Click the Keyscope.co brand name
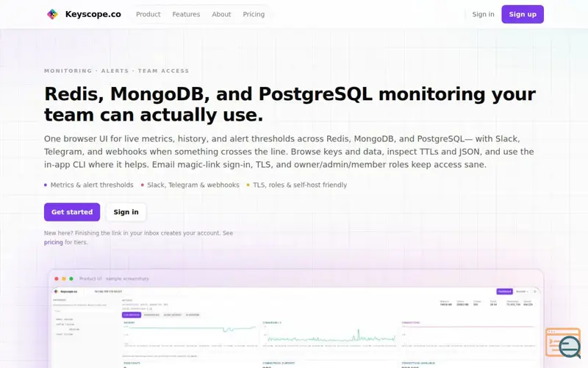This screenshot has height=368, width=588. pyautogui.click(x=93, y=14)
